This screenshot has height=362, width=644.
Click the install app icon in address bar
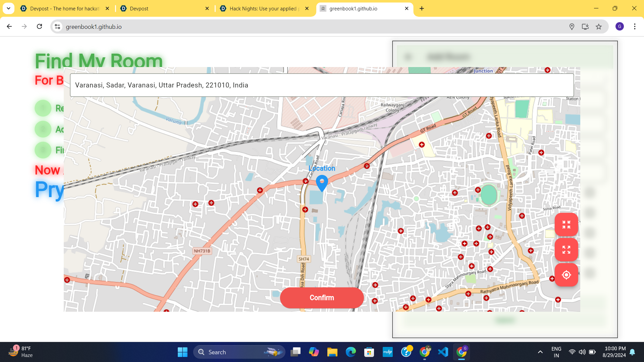point(585,26)
